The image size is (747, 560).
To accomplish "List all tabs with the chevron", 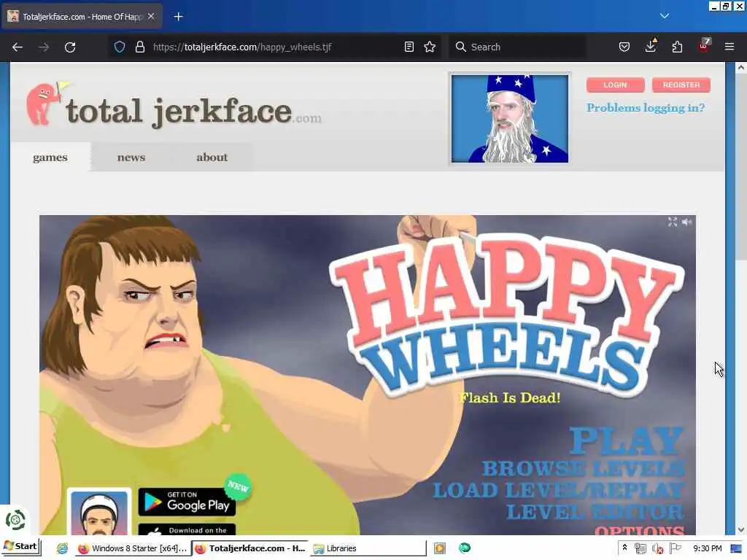I will point(665,16).
